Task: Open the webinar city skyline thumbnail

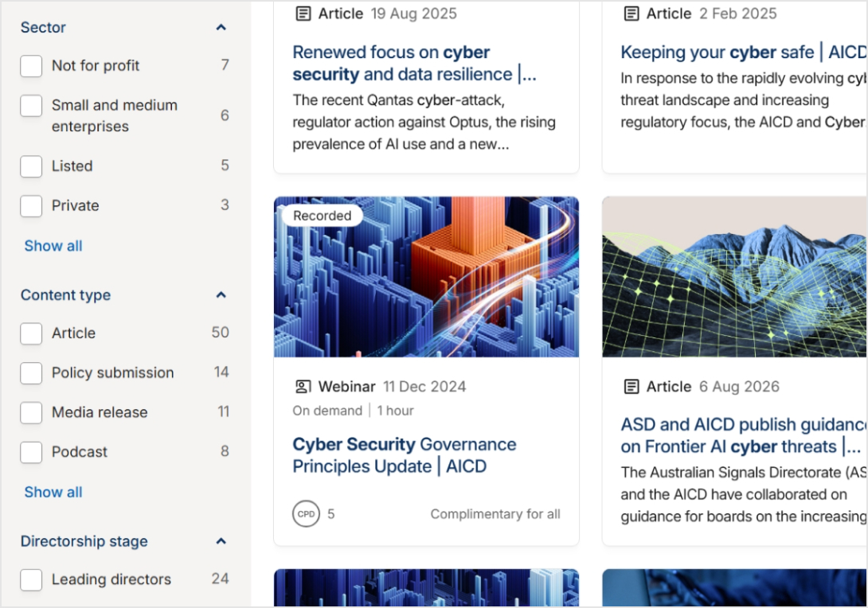Action: [426, 277]
